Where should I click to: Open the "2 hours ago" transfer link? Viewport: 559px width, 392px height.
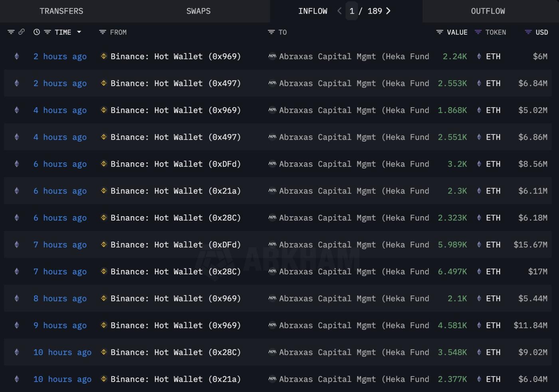(x=60, y=56)
